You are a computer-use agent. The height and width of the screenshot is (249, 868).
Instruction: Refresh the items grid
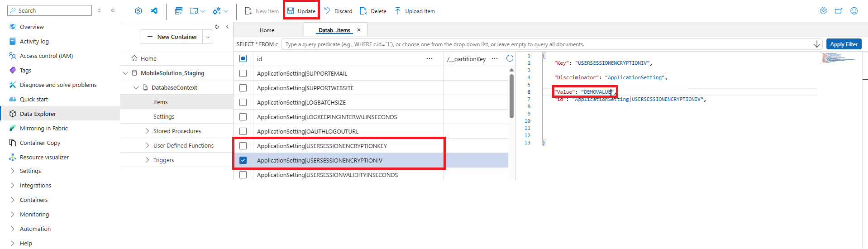tap(510, 58)
